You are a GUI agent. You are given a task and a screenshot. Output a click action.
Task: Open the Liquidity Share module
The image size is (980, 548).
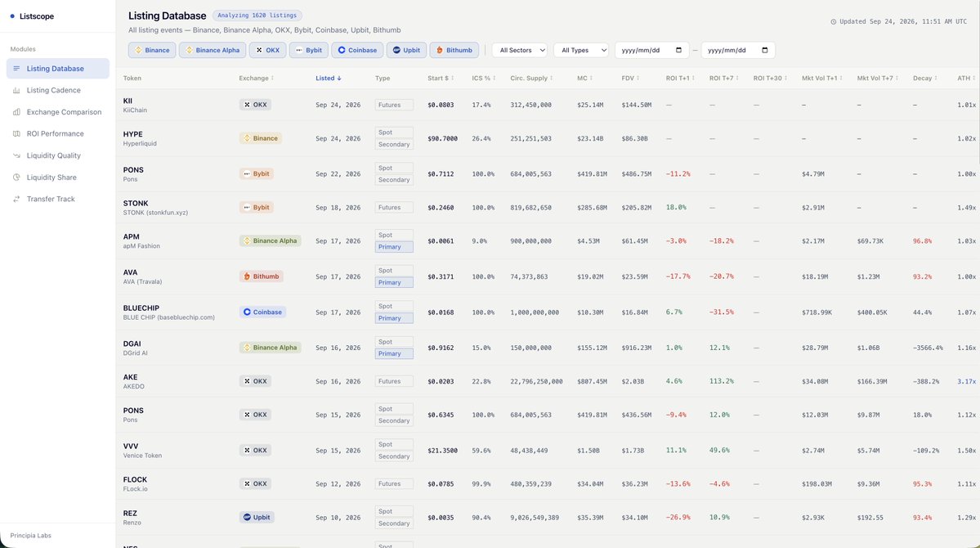[x=57, y=177]
